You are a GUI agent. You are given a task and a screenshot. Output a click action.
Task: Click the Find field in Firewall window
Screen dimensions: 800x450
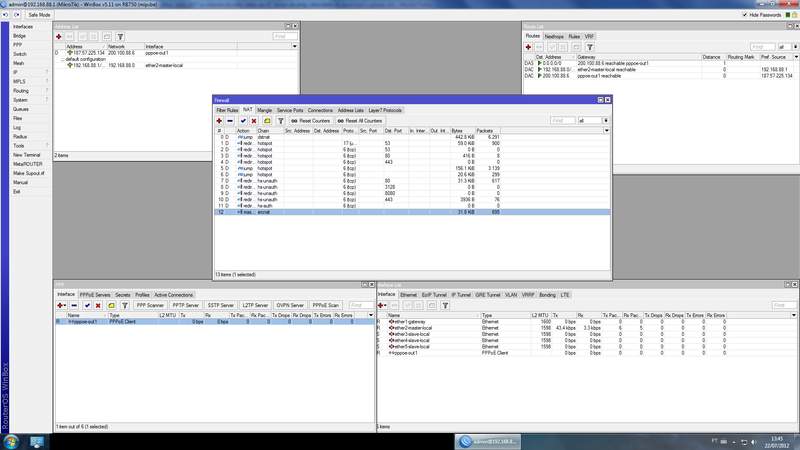(x=562, y=121)
